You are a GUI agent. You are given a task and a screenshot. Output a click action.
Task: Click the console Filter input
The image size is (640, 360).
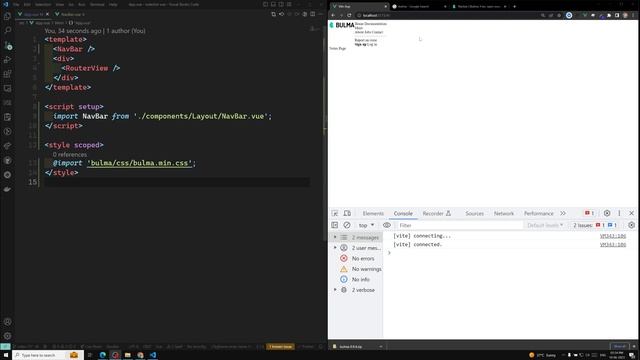pos(459,225)
